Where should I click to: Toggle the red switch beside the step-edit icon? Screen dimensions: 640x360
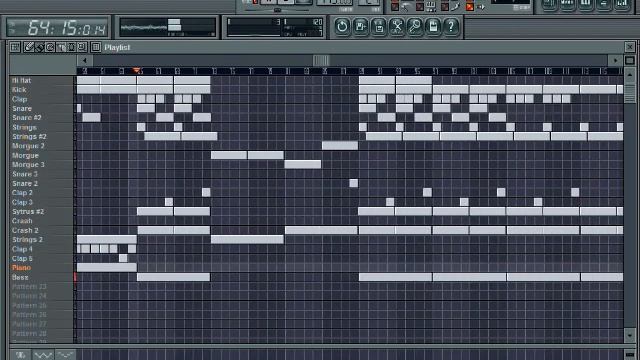(420, 7)
